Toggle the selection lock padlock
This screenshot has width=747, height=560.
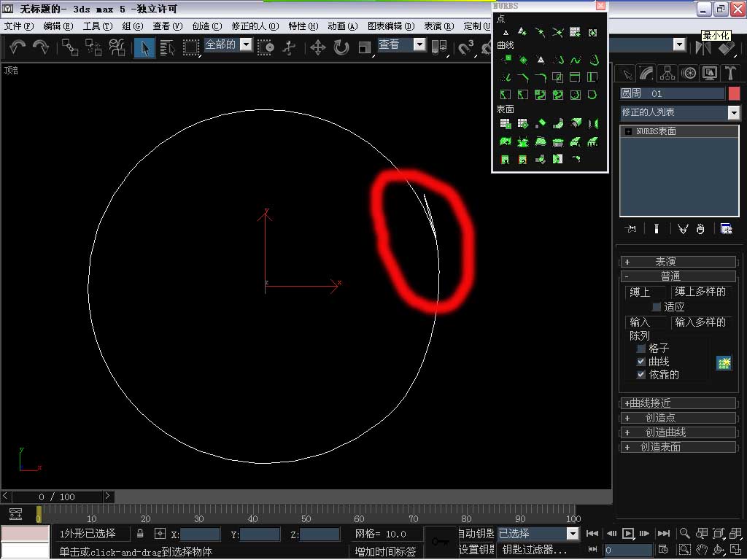(140, 533)
